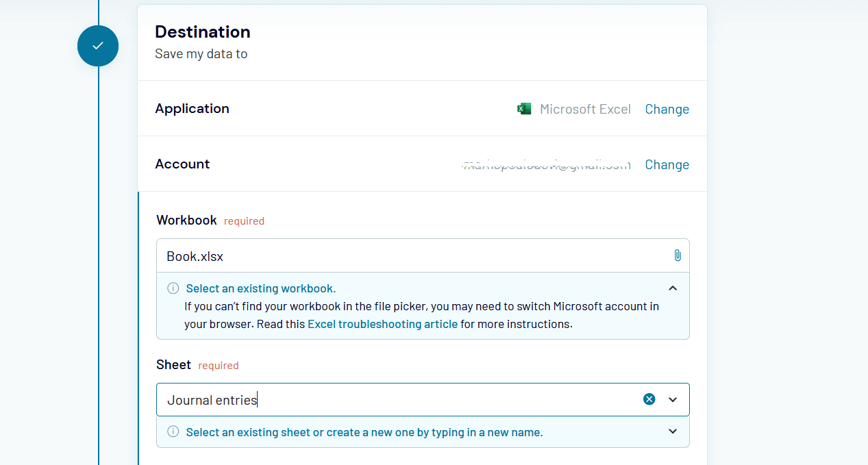Change the connected Account
This screenshot has width=868, height=465.
click(x=667, y=164)
